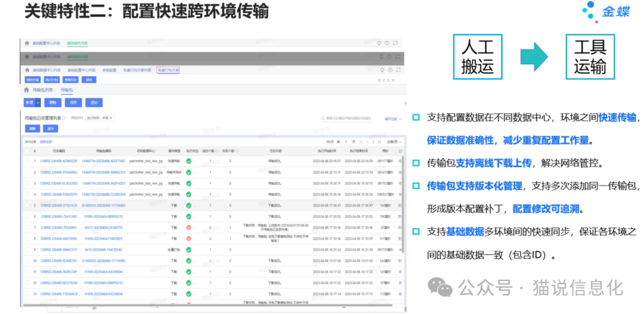Viewport: 644px width, 314px height.
Task: Click the page number input field in pagination
Action: coord(346,141)
